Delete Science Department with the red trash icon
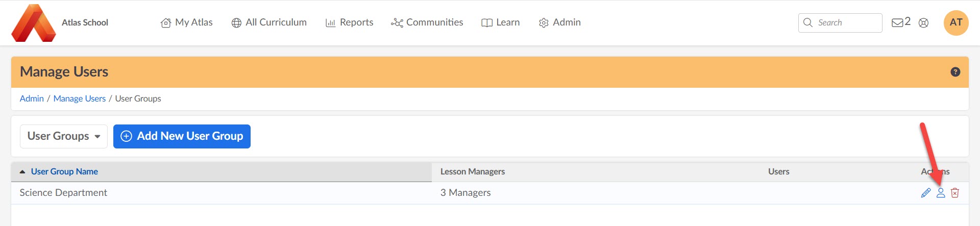Screen dimensions: 980x226 955,193
